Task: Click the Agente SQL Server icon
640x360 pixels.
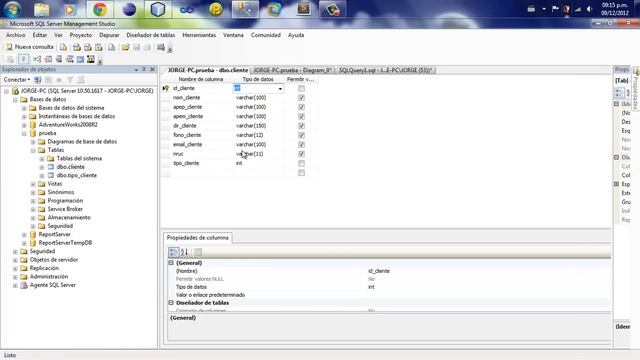Action: coord(24,285)
